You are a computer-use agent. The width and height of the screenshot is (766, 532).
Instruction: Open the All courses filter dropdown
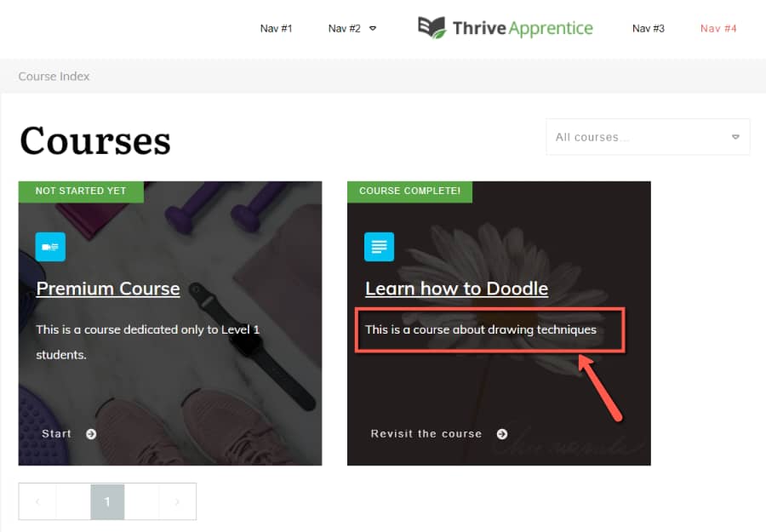[648, 137]
